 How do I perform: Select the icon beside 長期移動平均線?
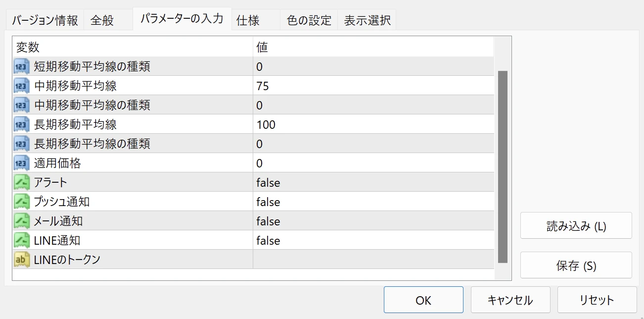point(22,124)
